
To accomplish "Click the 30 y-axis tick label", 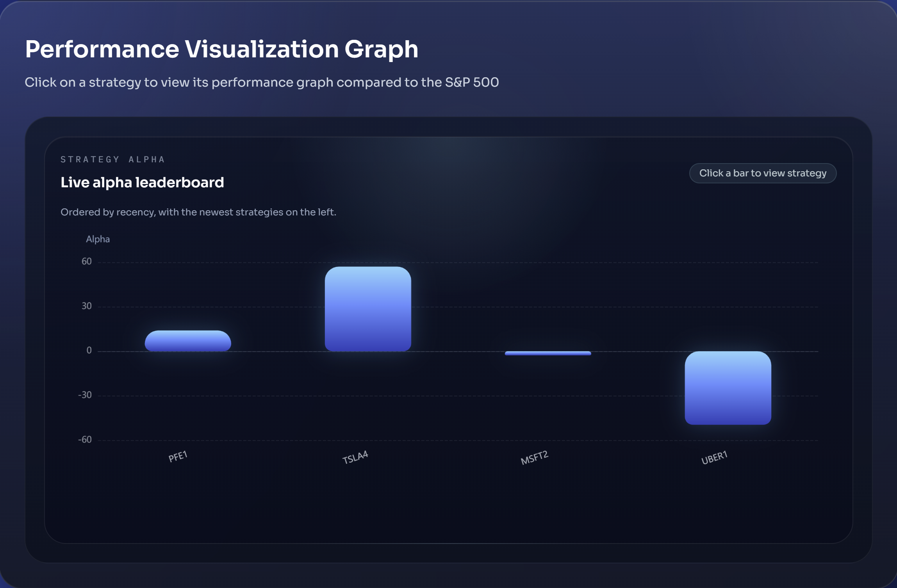I will [x=87, y=306].
